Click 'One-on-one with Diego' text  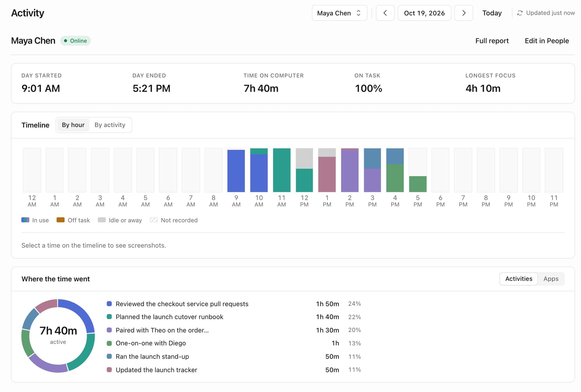pyautogui.click(x=151, y=343)
